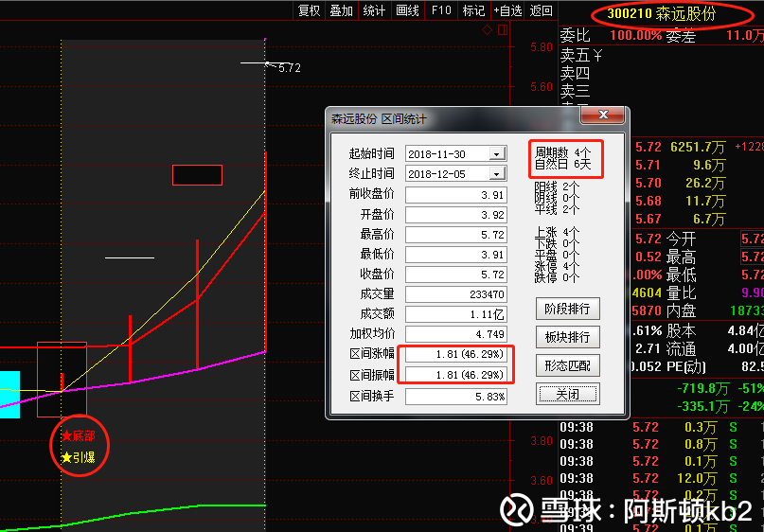Click the 09:38 trade row with 0.8万
Image resolution: width=764 pixels, height=532 pixels.
point(661,444)
